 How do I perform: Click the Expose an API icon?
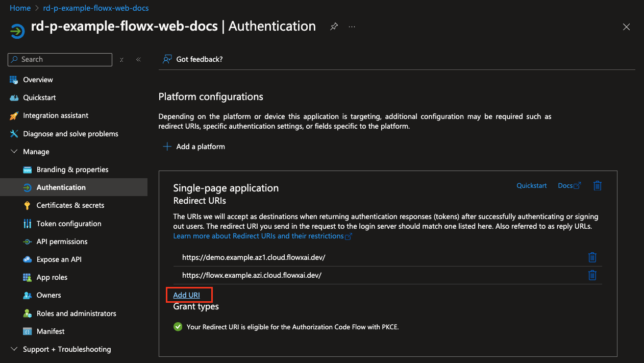(28, 259)
